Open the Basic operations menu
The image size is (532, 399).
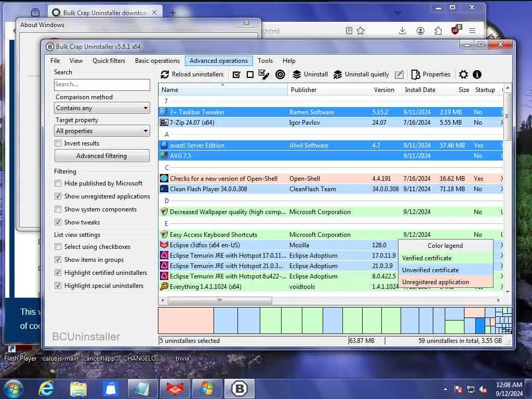tap(157, 61)
